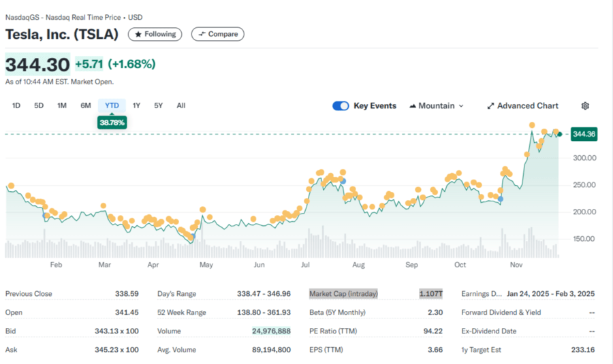Select the 6M time range tab
Image resolution: width=613 pixels, height=364 pixels.
tap(86, 105)
